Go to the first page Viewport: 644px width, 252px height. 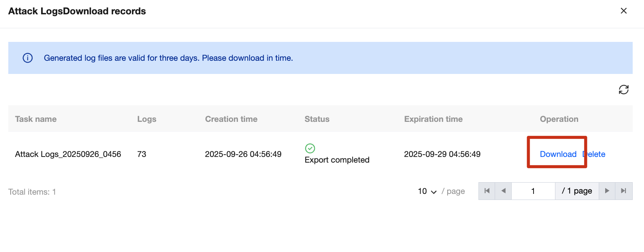[487, 191]
